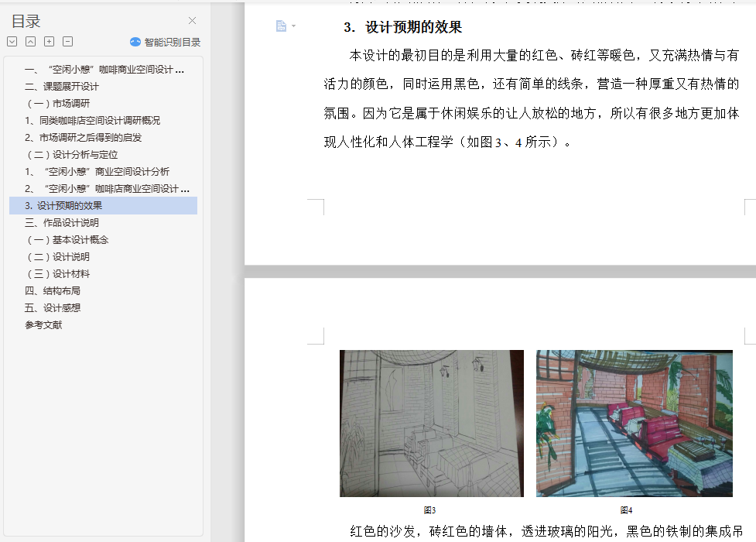Click the minus icon to demote heading level

tap(68, 42)
